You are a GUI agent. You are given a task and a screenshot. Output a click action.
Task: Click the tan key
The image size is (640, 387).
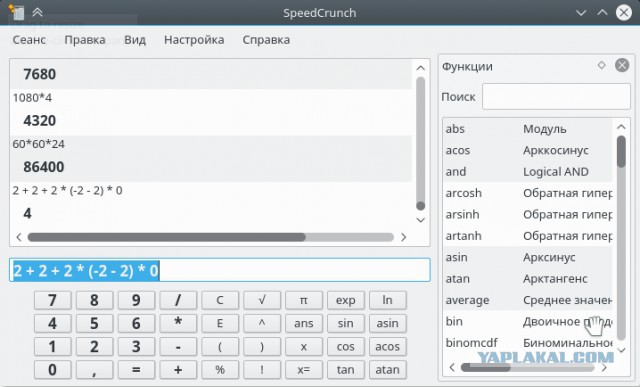pyautogui.click(x=346, y=370)
